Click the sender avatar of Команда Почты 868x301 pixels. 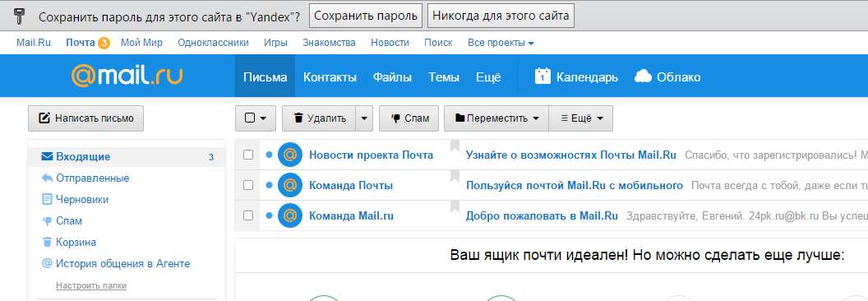[x=289, y=185]
